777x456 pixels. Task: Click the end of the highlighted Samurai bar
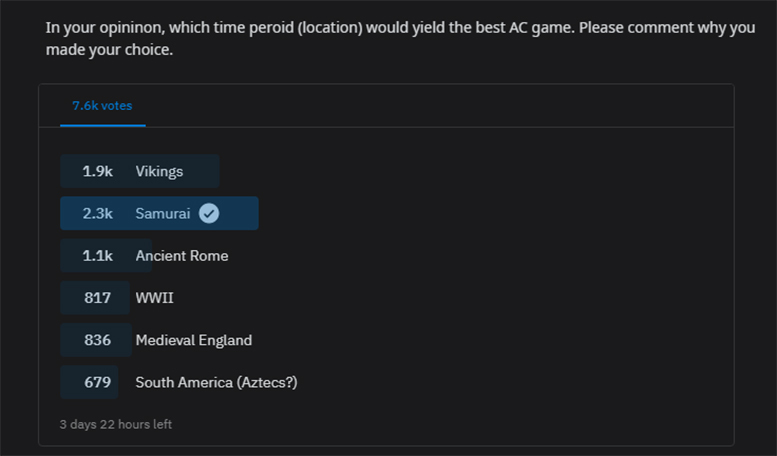[x=255, y=214]
